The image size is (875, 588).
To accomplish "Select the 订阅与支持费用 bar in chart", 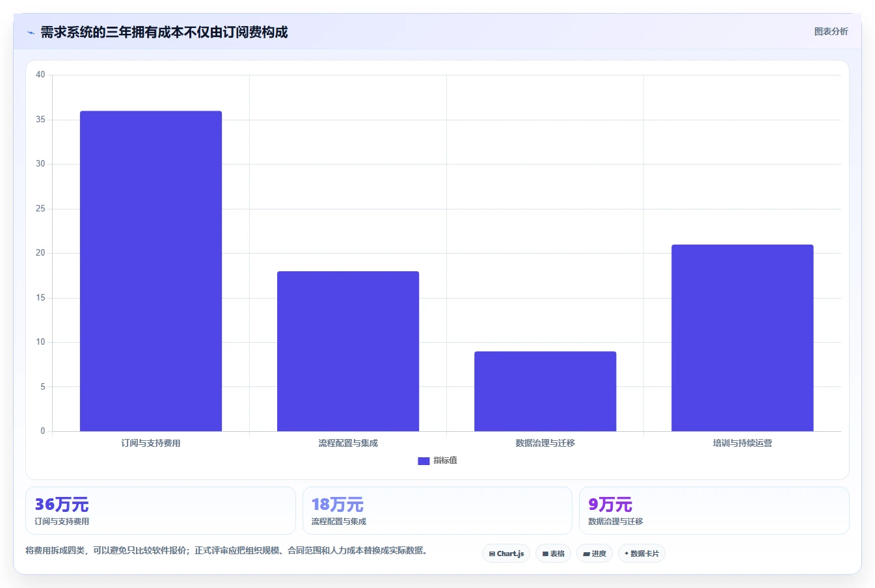I will click(151, 271).
